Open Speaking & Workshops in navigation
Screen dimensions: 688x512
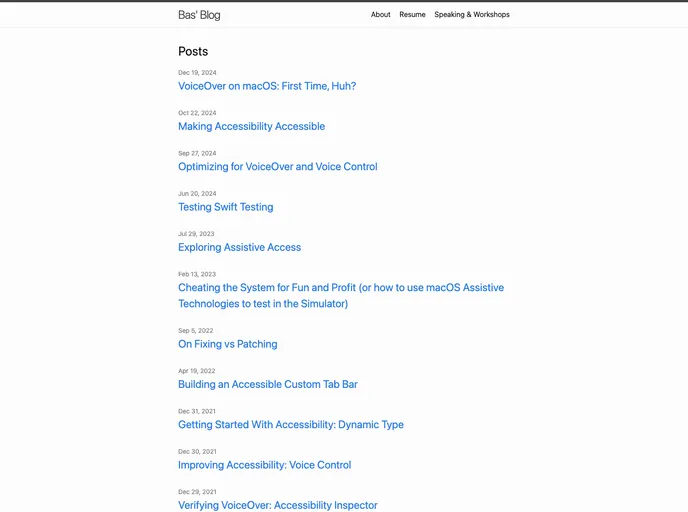pyautogui.click(x=471, y=15)
